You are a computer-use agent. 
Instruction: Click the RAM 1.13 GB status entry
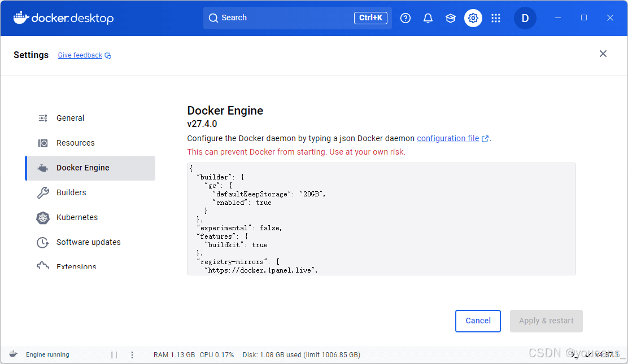click(174, 355)
